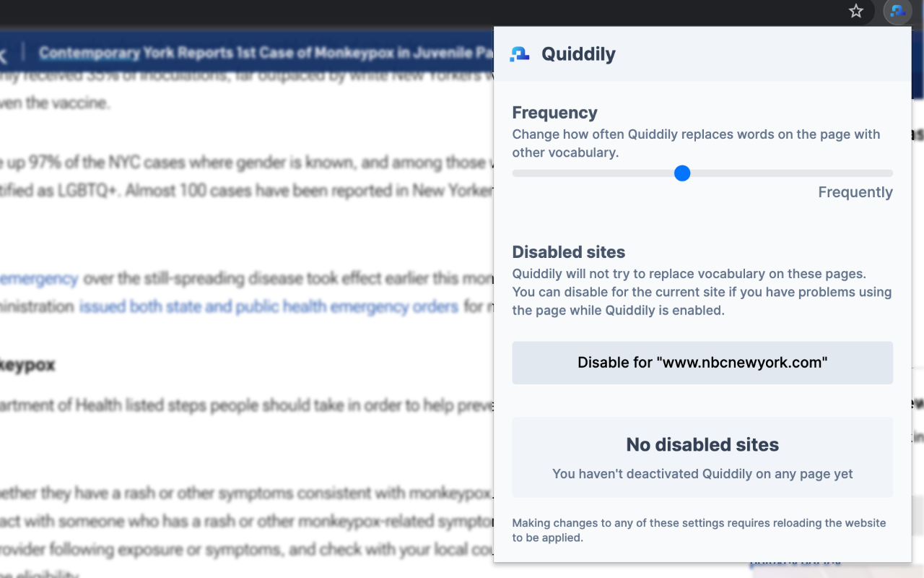Click the far left end of Frequency slider track
Screen dimensions: 924x578
[515, 173]
